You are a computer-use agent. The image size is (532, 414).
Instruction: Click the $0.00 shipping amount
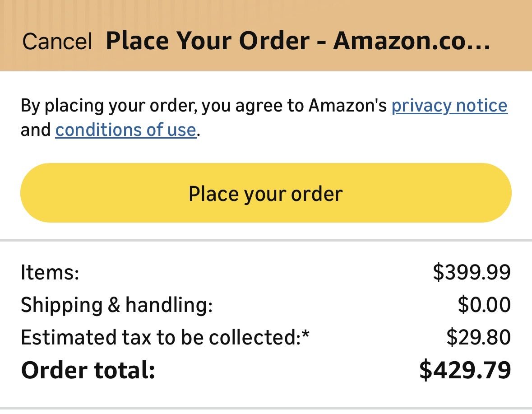pos(484,305)
